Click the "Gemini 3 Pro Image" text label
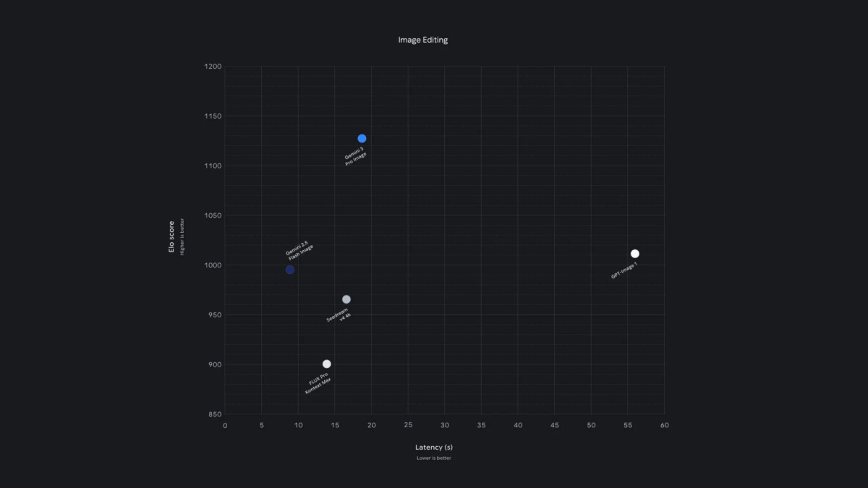Image resolution: width=868 pixels, height=488 pixels. tap(355, 156)
